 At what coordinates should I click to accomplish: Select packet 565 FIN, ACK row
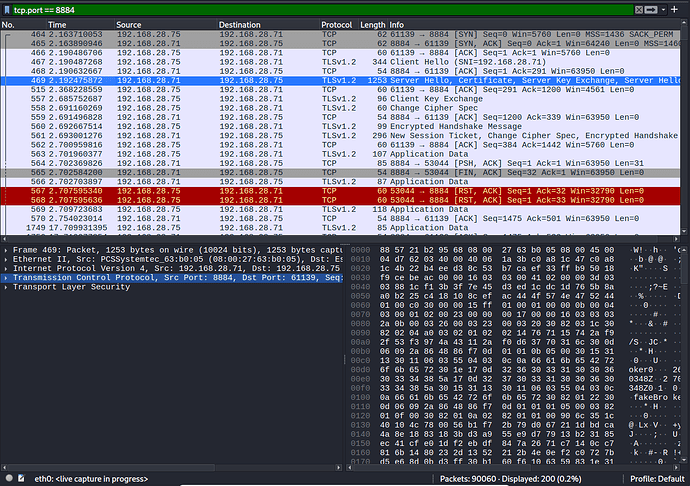click(x=340, y=173)
